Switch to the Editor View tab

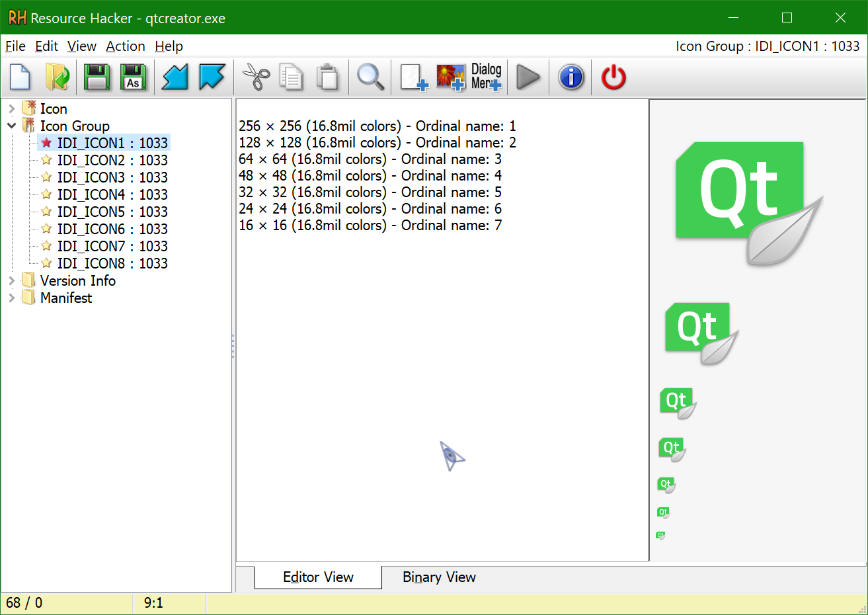pos(318,577)
